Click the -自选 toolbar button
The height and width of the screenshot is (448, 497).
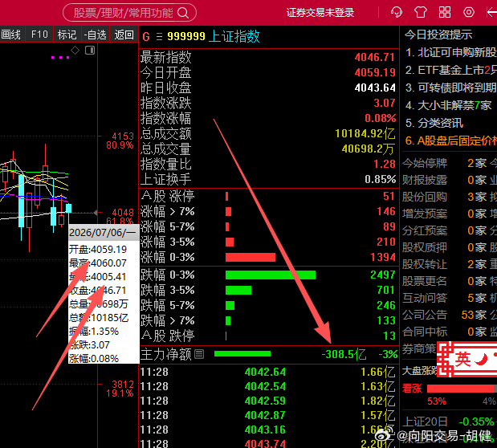[95, 35]
